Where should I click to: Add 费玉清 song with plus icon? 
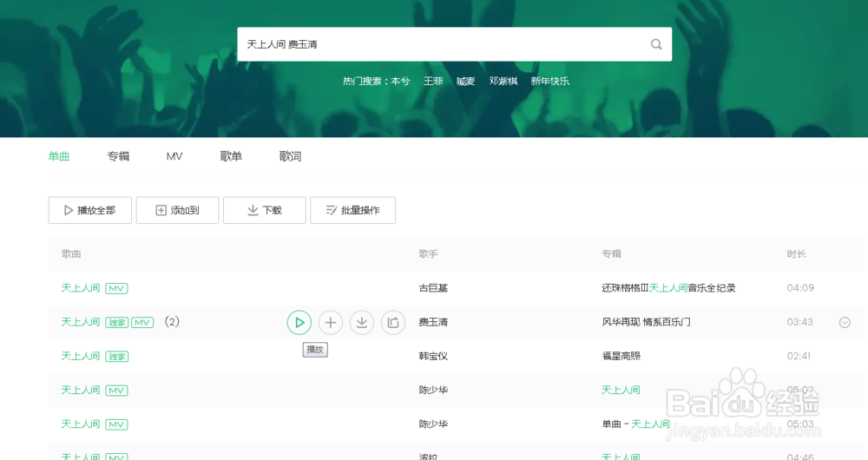click(x=331, y=323)
